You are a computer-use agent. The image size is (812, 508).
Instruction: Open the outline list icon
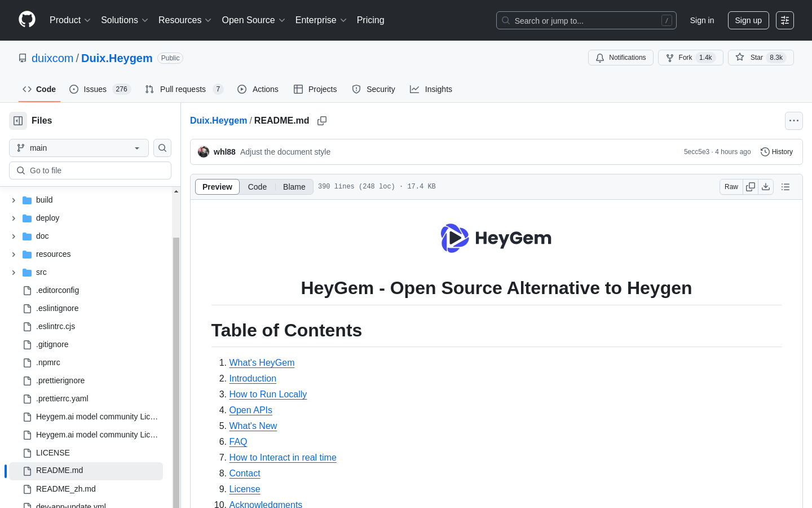coord(785,187)
